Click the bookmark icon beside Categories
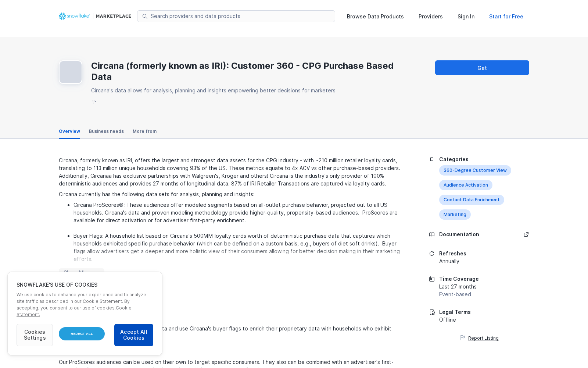 coord(432,159)
